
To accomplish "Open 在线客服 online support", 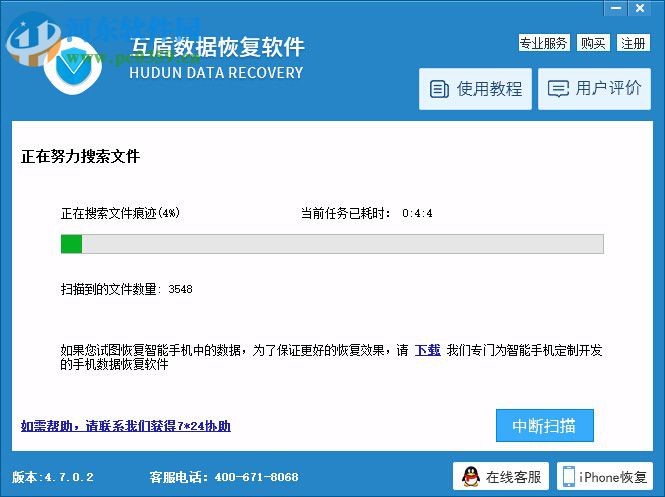I will (x=500, y=476).
